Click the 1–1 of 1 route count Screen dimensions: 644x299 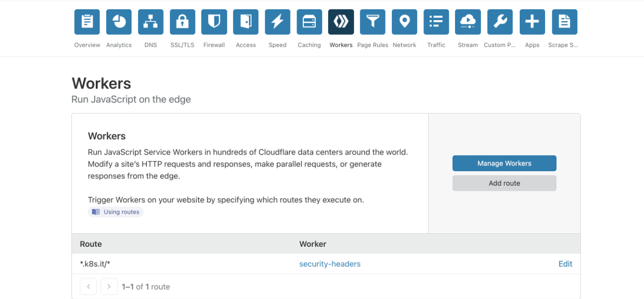(146, 287)
